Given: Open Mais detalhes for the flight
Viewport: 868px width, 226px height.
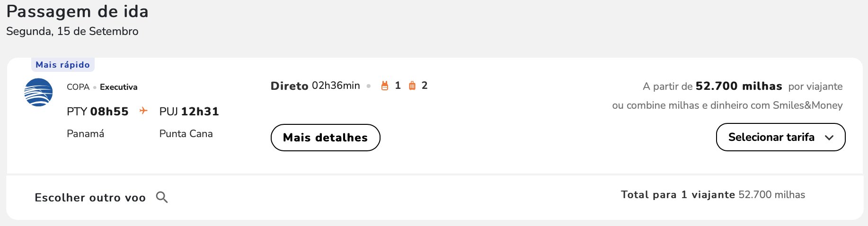Looking at the screenshot, I should click(326, 138).
